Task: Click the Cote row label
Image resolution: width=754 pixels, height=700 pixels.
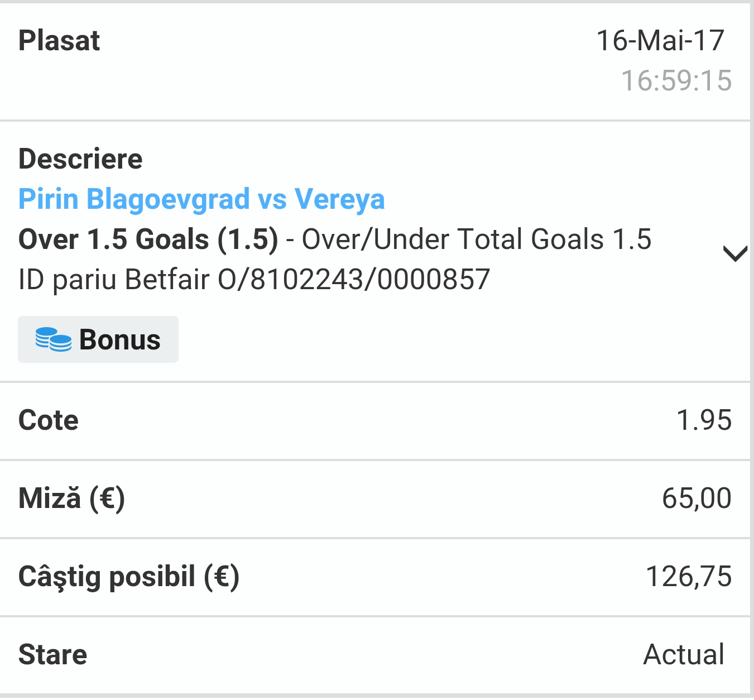Action: 49,420
